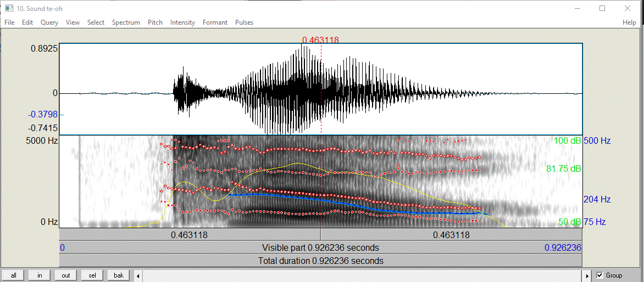Screen dimensions: 644x282
Task: Click the red cursor time 0.463118 label
Action: [x=320, y=40]
